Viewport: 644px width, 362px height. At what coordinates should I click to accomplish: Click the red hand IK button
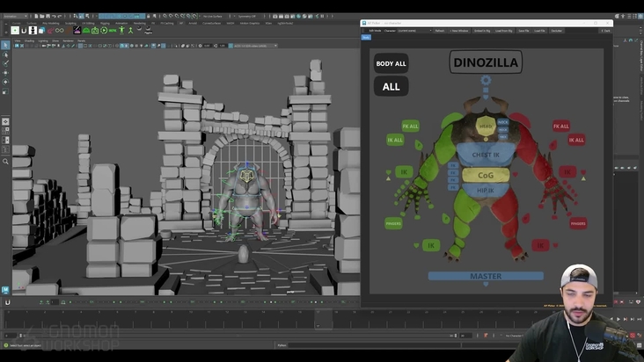coord(567,172)
